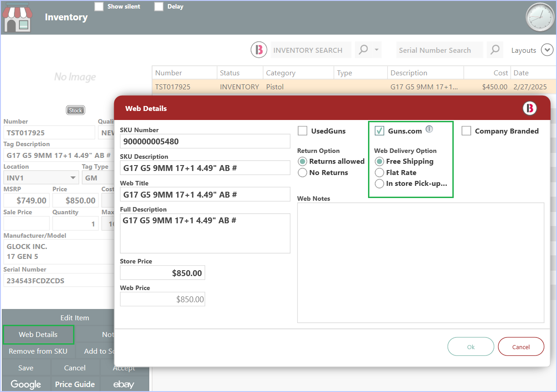Image resolution: width=557 pixels, height=392 pixels.
Task: Enable the UsedGuns checkbox
Action: (303, 131)
